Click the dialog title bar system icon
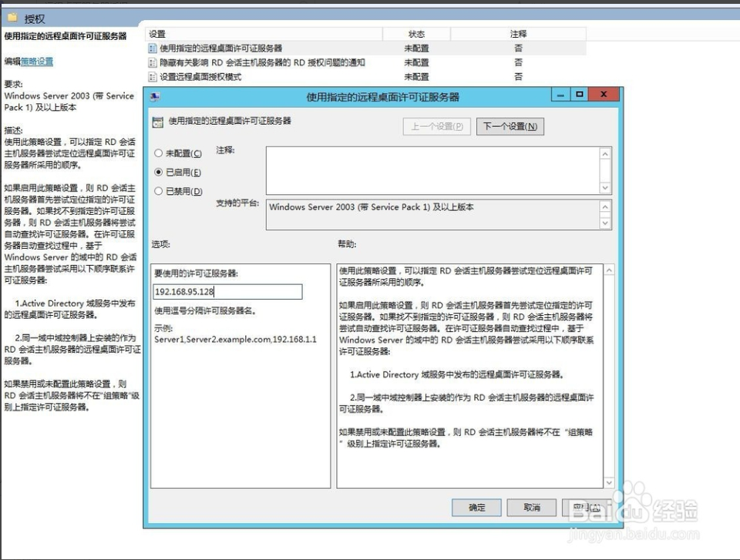The height and width of the screenshot is (560, 740). (155, 97)
